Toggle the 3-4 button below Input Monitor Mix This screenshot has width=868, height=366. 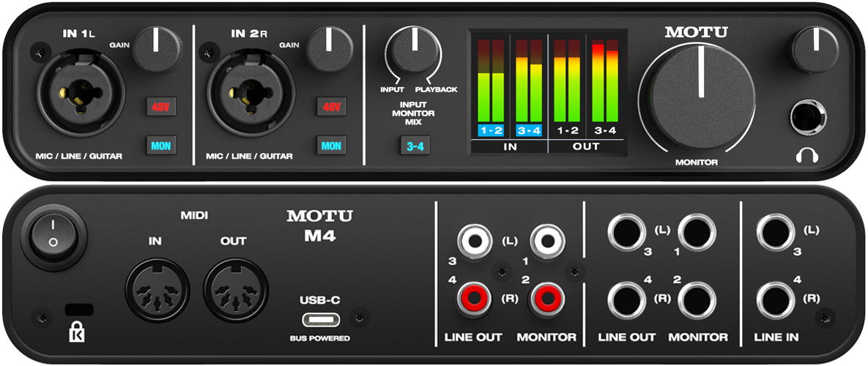(x=415, y=146)
